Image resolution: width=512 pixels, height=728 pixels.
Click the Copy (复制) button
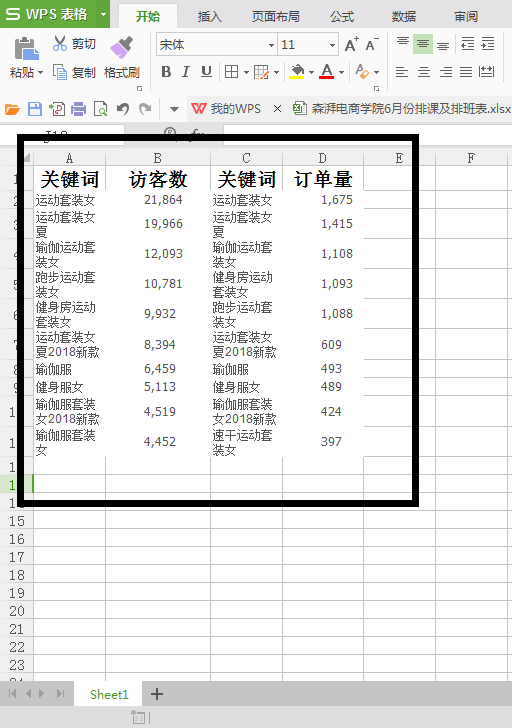point(74,72)
